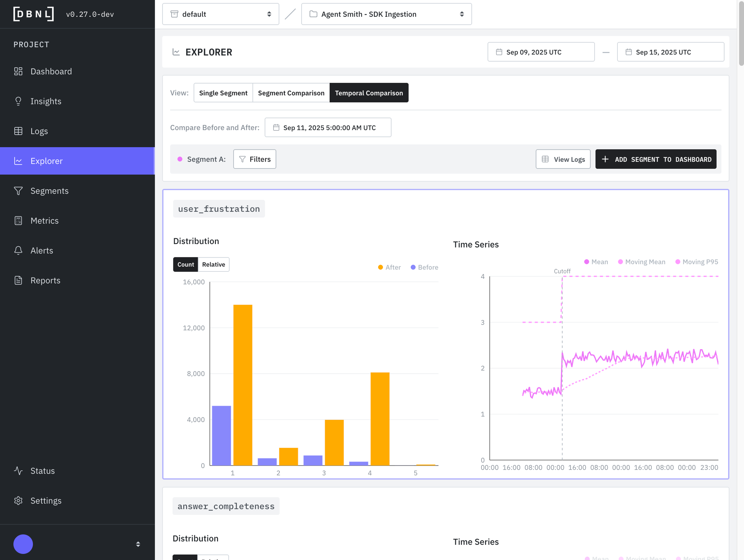Toggle the Moving P95 series in legend
744x560 pixels.
[696, 262]
